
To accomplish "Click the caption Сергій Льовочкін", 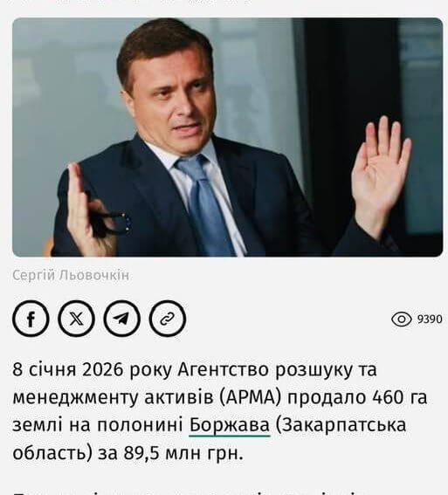I will [71, 275].
